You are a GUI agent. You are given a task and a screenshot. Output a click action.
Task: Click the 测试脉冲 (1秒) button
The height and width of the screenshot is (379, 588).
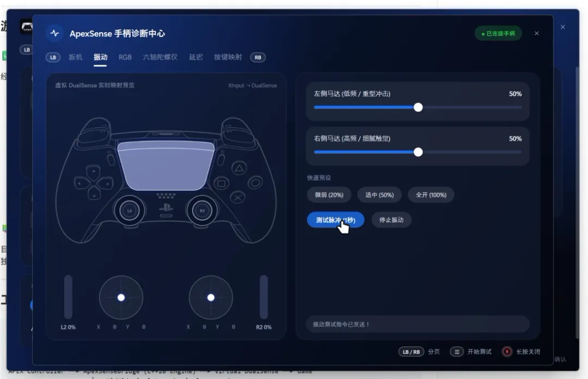point(335,220)
